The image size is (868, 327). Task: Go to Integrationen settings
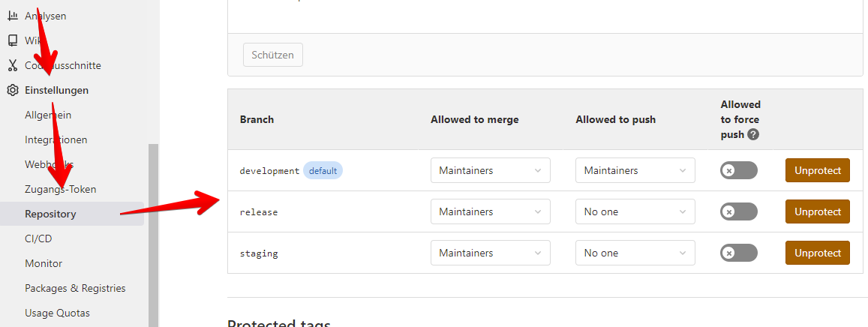(x=56, y=140)
